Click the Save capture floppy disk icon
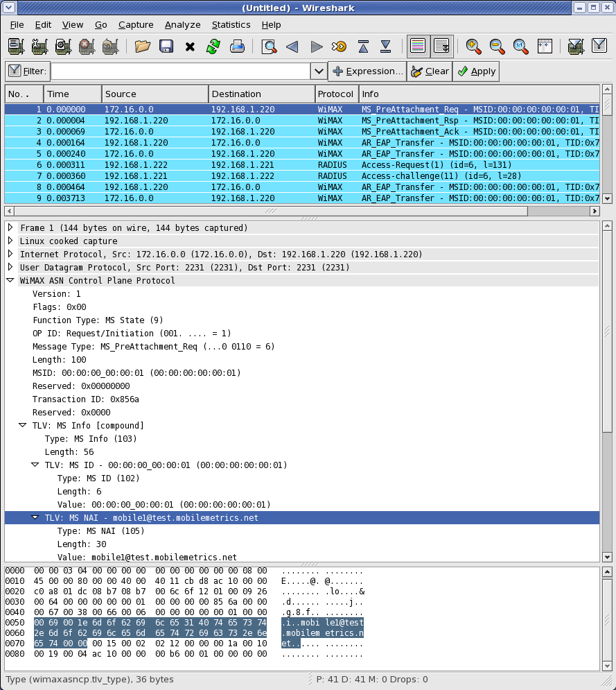Image resolution: width=616 pixels, height=690 pixels. 166,46
